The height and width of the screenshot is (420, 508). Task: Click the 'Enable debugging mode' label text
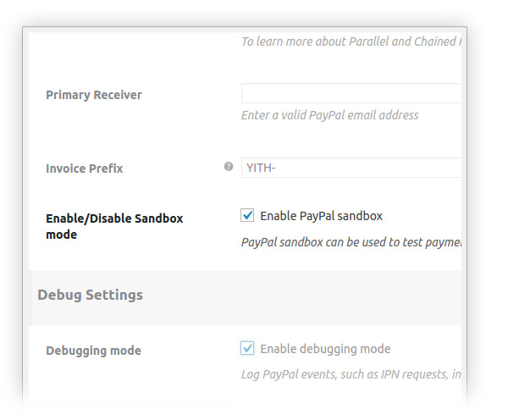tap(325, 349)
